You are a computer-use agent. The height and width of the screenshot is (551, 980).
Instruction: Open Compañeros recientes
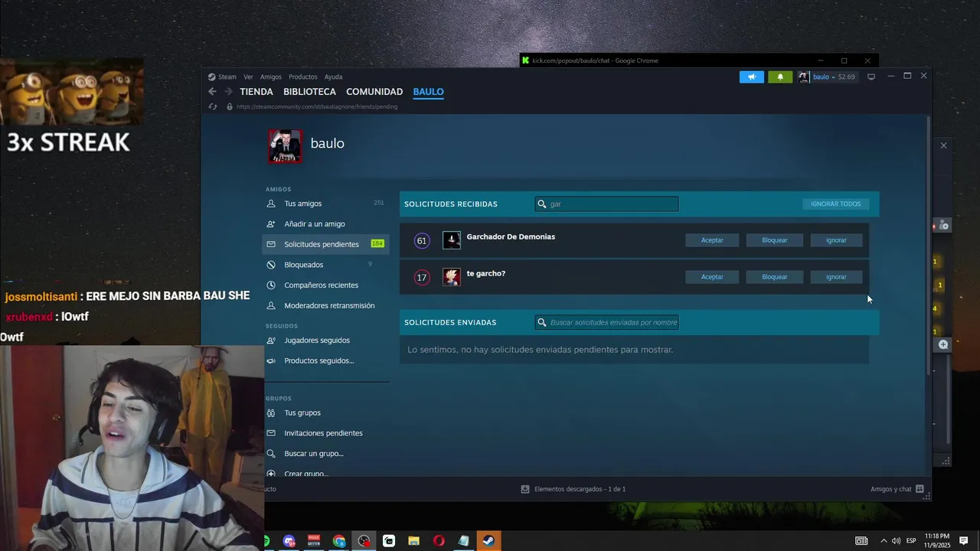[321, 285]
